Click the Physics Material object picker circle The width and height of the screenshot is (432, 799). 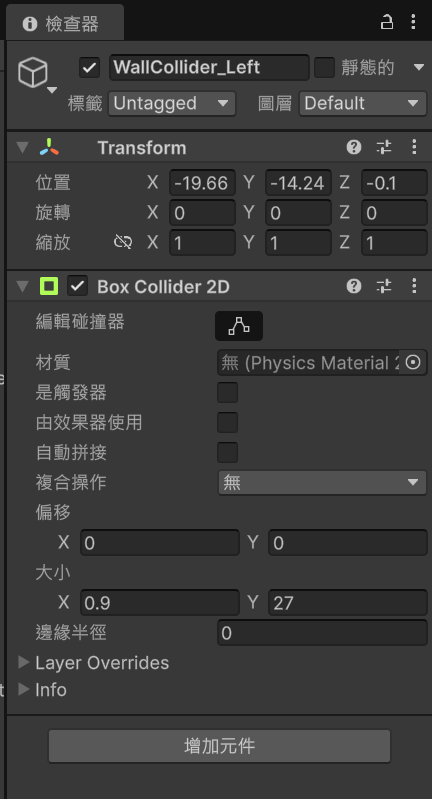point(413,362)
